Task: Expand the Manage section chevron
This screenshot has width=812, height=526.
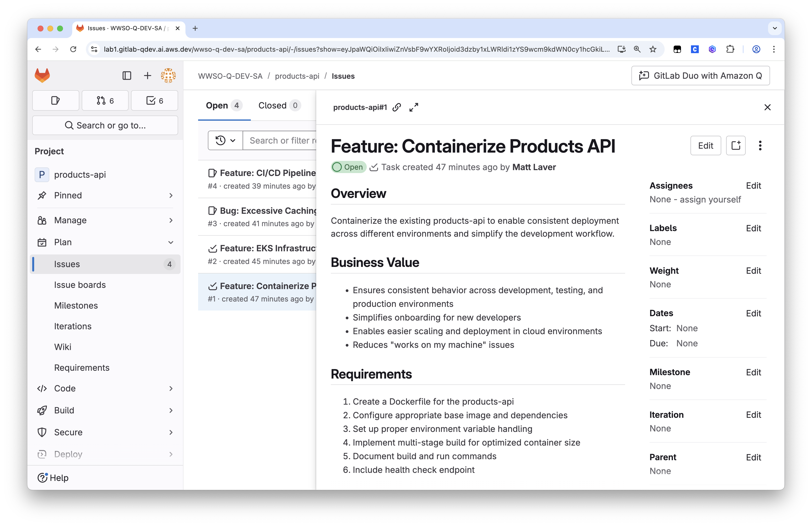Action: (x=171, y=220)
